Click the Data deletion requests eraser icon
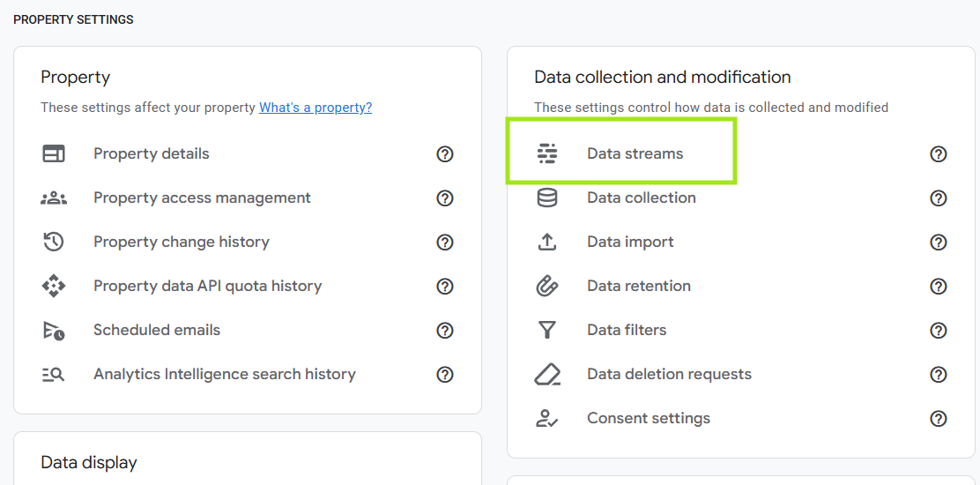Image resolution: width=980 pixels, height=485 pixels. coord(547,375)
